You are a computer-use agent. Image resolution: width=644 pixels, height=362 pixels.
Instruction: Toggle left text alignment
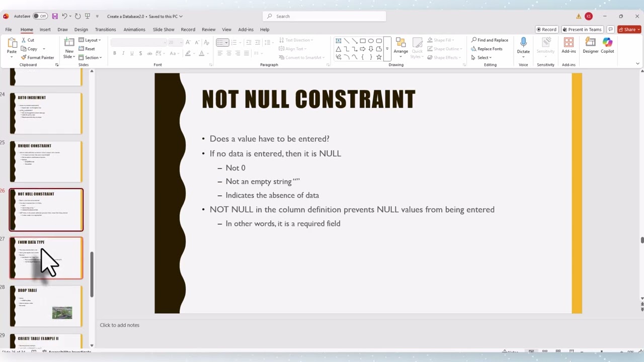coord(220,53)
